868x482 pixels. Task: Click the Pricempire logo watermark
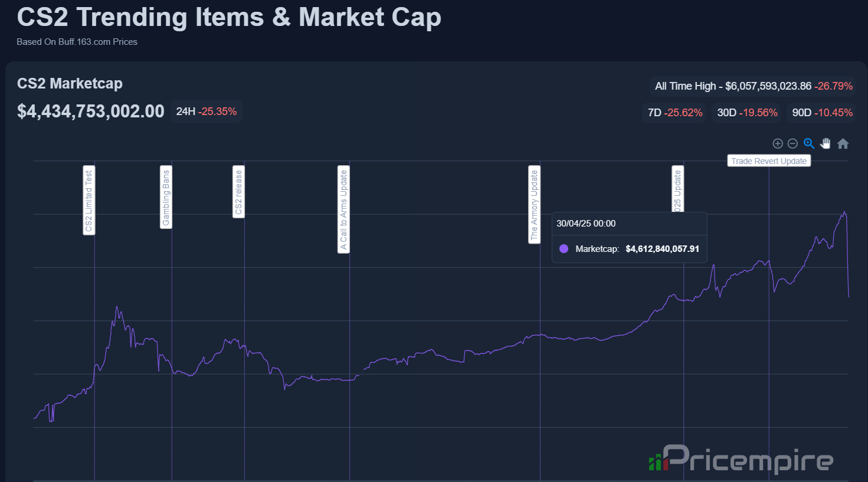click(x=741, y=459)
